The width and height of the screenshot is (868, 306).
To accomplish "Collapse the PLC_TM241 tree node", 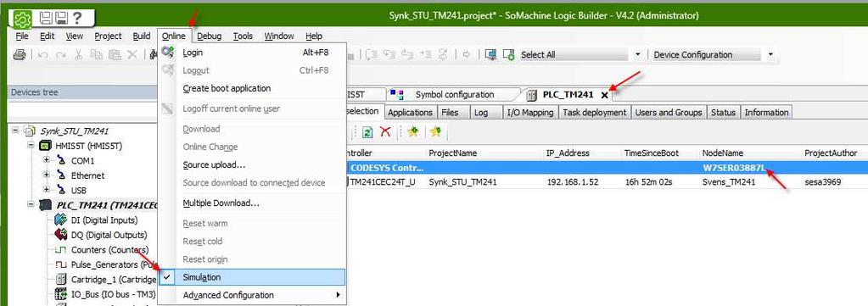I will 31,205.
